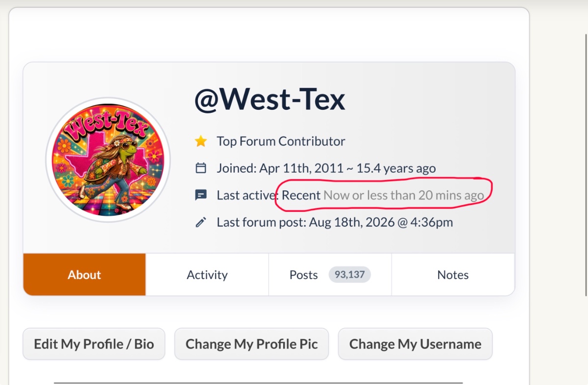Click the Top Forum Contributor label

(x=281, y=142)
